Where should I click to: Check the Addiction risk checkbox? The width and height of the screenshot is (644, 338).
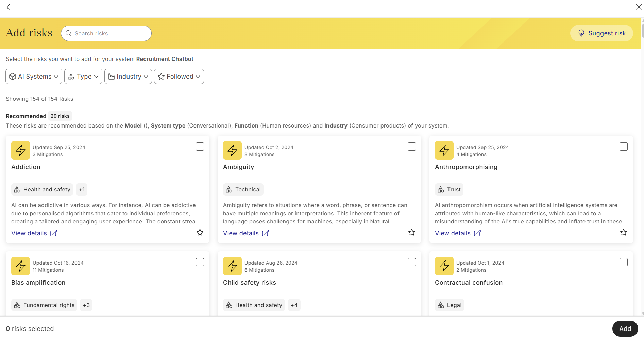(200, 147)
